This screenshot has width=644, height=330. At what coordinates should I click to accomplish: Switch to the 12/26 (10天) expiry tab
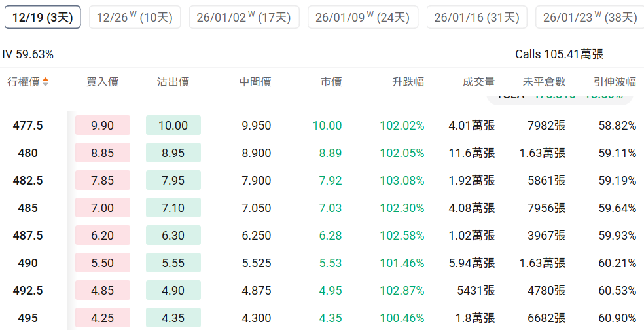(x=134, y=18)
